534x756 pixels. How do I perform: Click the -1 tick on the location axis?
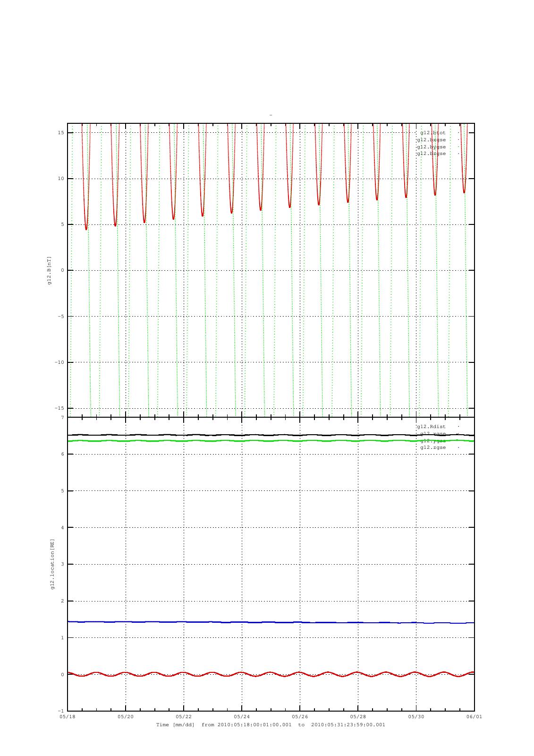click(61, 711)
